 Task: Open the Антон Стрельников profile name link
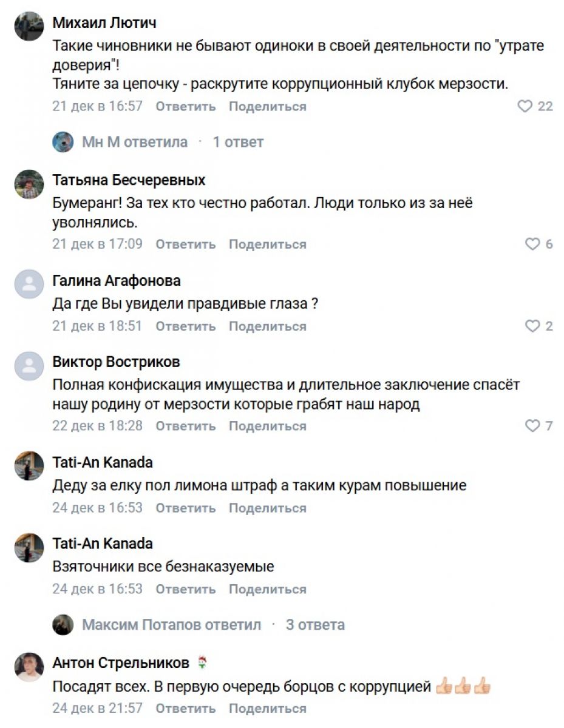[x=121, y=663]
